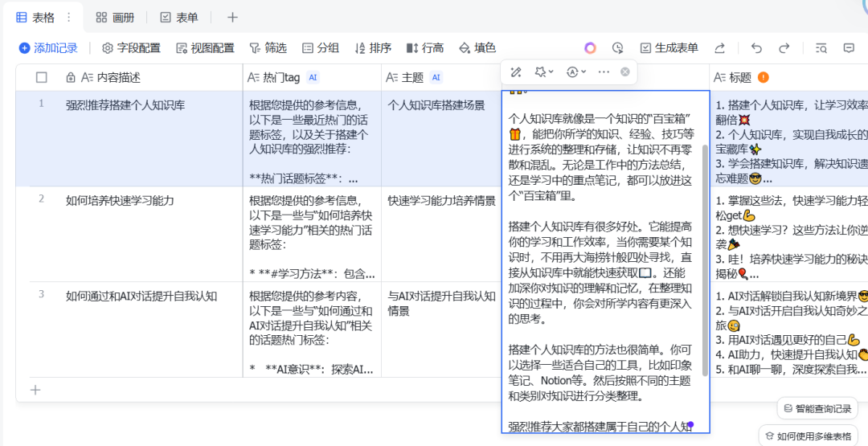Add a new view with plus icon

pyautogui.click(x=232, y=18)
